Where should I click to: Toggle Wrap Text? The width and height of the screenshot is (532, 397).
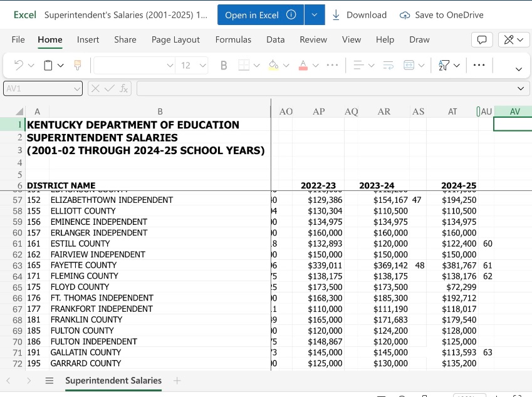point(388,65)
